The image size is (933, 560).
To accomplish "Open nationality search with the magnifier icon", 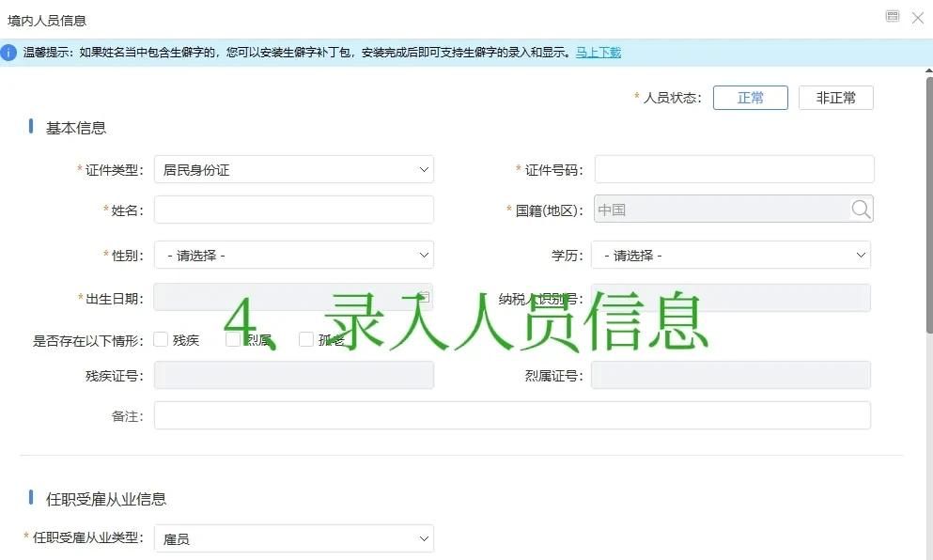I will [x=861, y=209].
